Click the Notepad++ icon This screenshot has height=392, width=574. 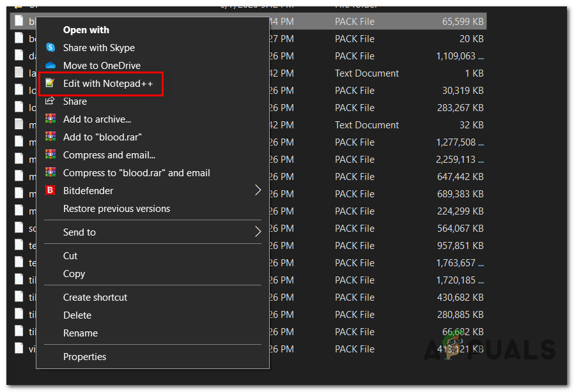pos(50,84)
